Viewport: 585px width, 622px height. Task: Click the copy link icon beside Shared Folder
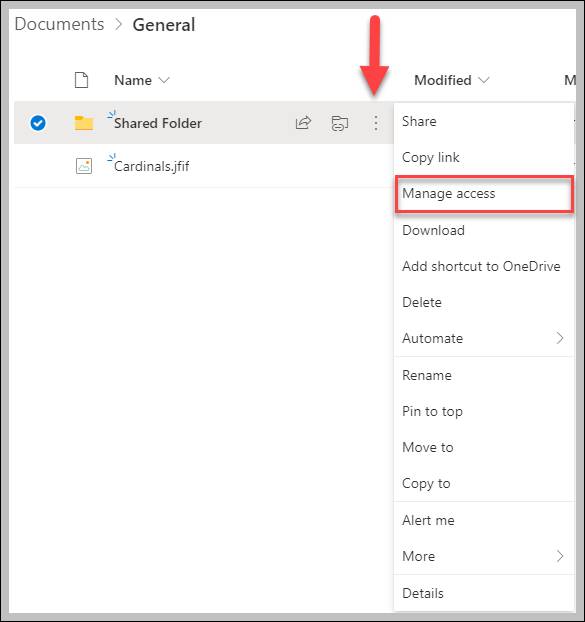coord(339,123)
